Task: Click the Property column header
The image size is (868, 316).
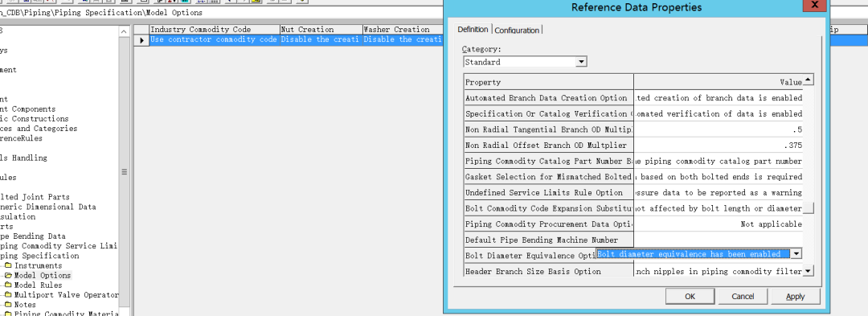Action: point(549,82)
